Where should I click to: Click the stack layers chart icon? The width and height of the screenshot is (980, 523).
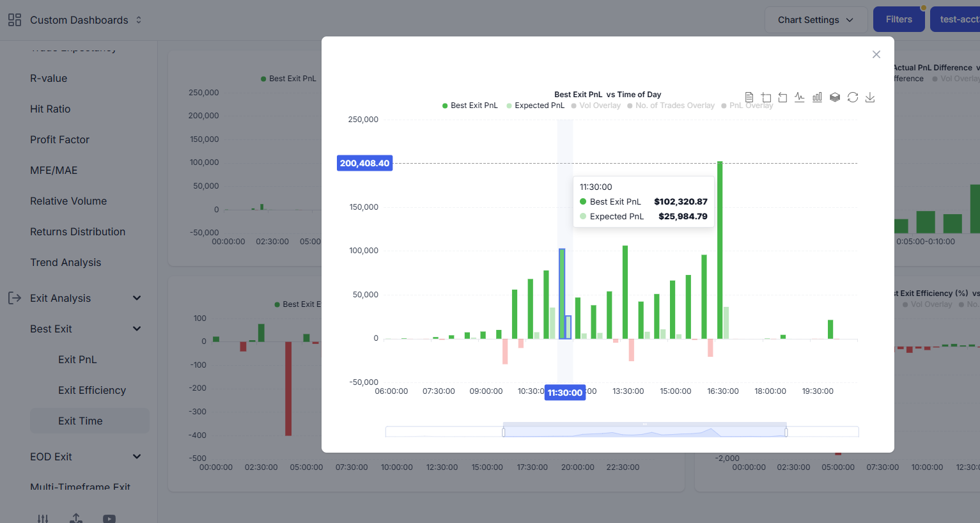click(835, 97)
